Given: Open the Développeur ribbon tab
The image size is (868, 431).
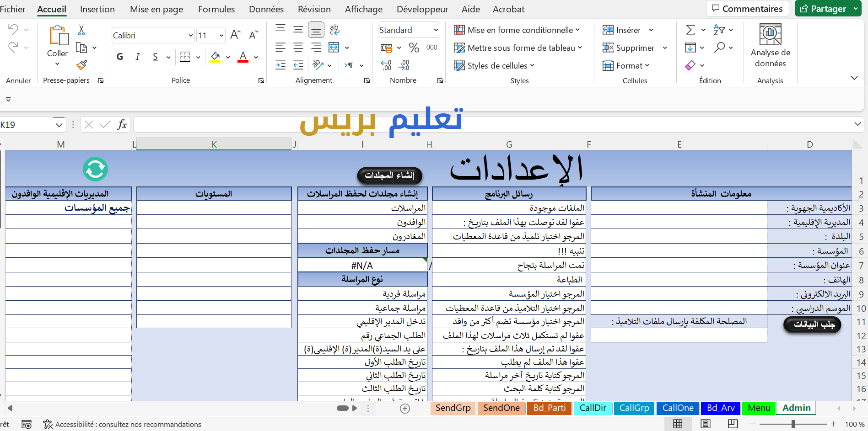Looking at the screenshot, I should coord(422,9).
